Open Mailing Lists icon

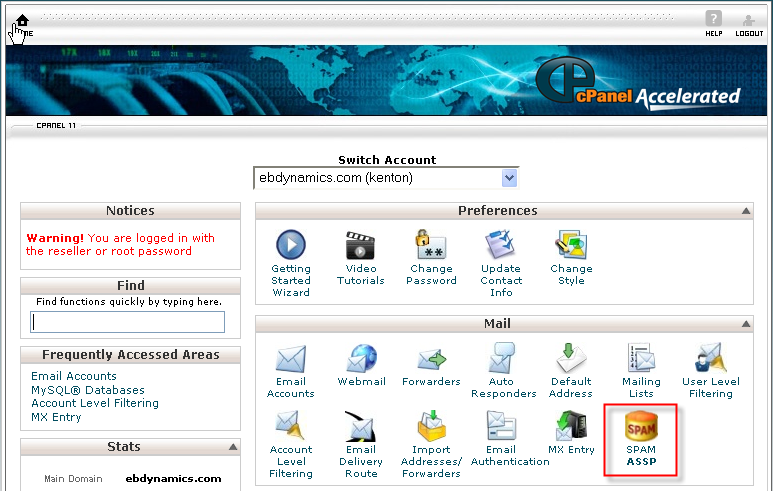[x=641, y=360]
